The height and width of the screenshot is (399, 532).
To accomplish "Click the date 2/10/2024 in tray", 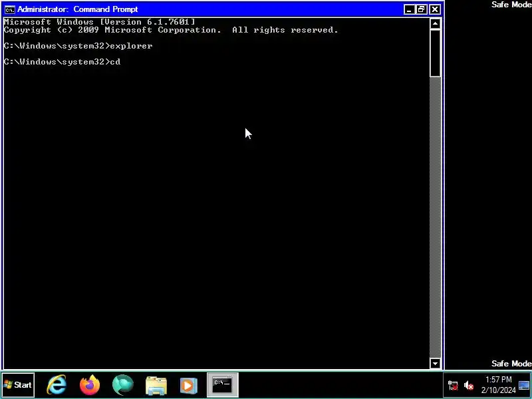I will click(x=498, y=390).
